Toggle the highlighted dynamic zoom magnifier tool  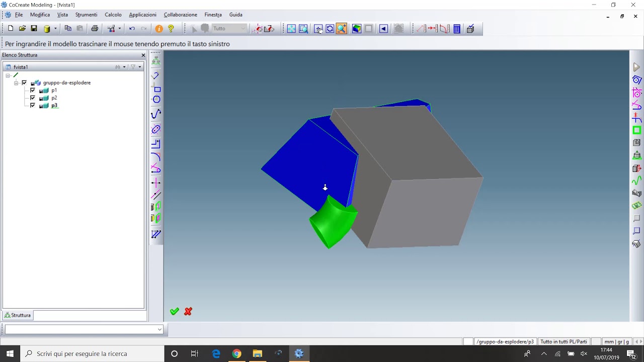coord(342,29)
